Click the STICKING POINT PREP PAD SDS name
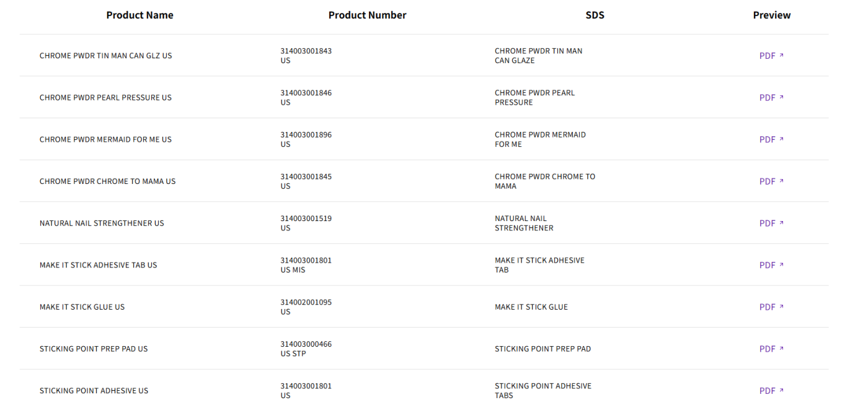Screen dimensions: 868x405 [542, 349]
